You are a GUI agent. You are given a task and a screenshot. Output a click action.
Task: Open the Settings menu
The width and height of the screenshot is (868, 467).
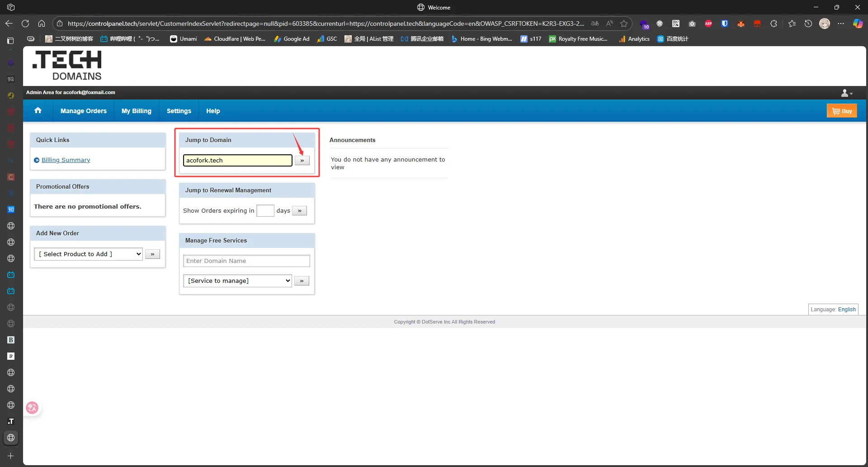tap(179, 111)
